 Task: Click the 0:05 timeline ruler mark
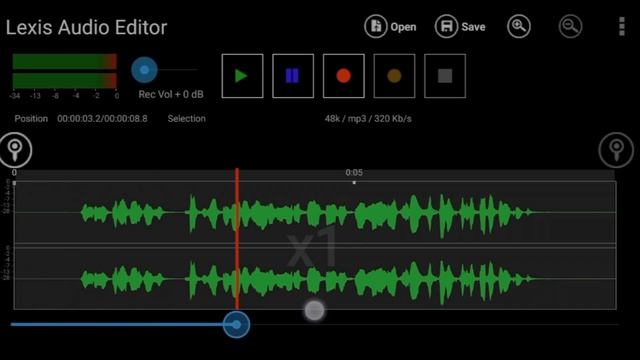pos(354,173)
